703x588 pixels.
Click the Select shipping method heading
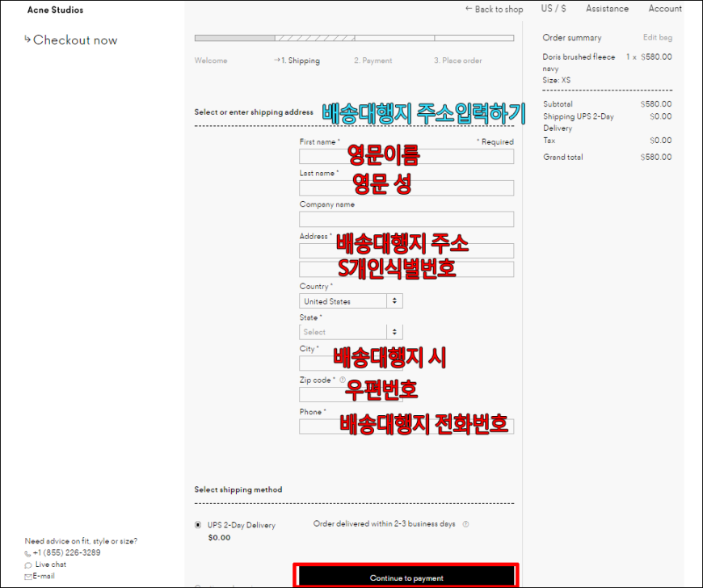point(238,489)
